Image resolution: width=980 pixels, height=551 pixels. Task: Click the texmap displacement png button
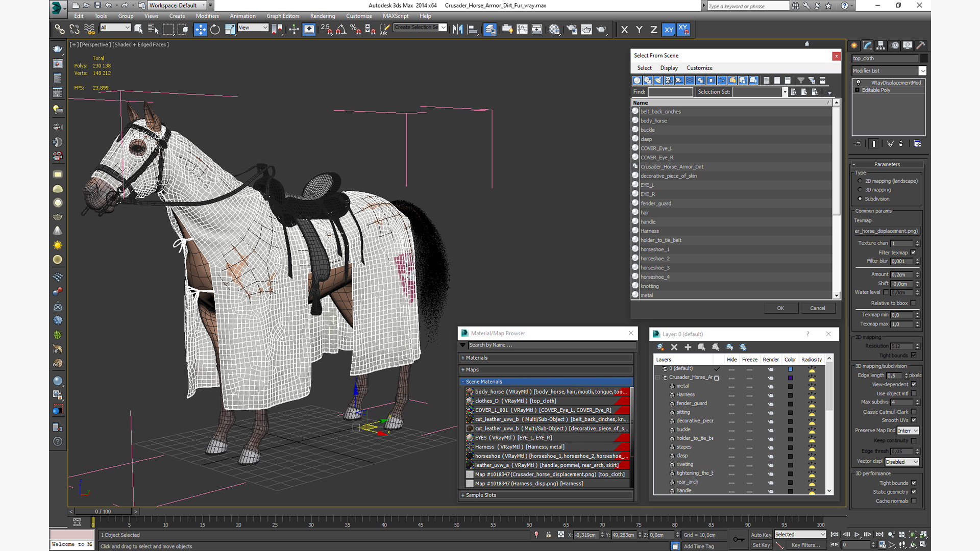[x=887, y=231]
